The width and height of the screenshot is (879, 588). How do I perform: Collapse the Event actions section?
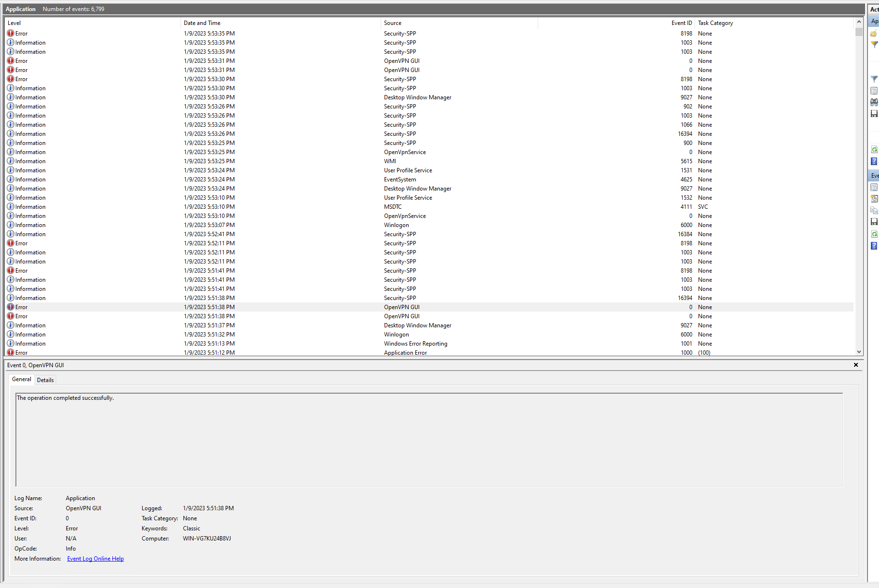(x=874, y=175)
